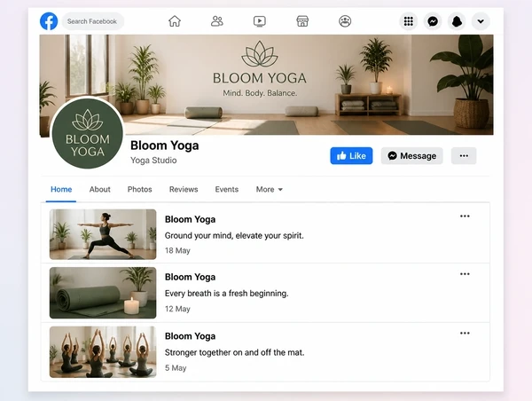This screenshot has height=401, width=532.
Task: Open the rolled mat and candle thumbnail
Action: click(x=103, y=293)
